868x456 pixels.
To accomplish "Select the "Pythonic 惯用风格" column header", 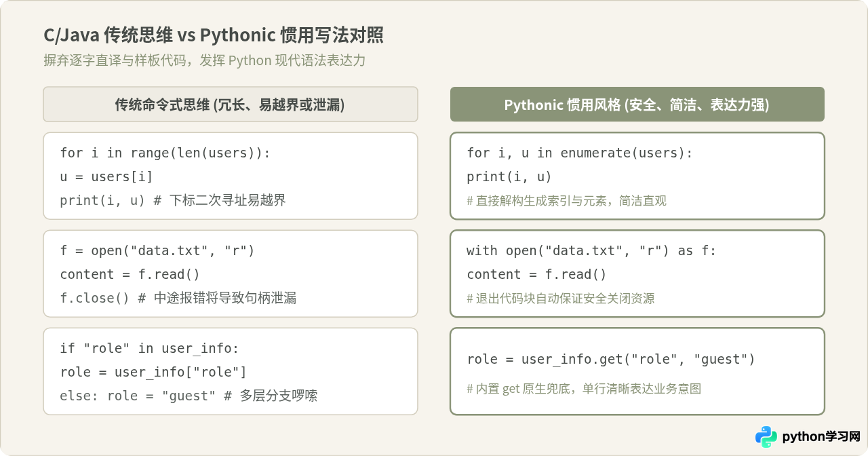I will 637,104.
